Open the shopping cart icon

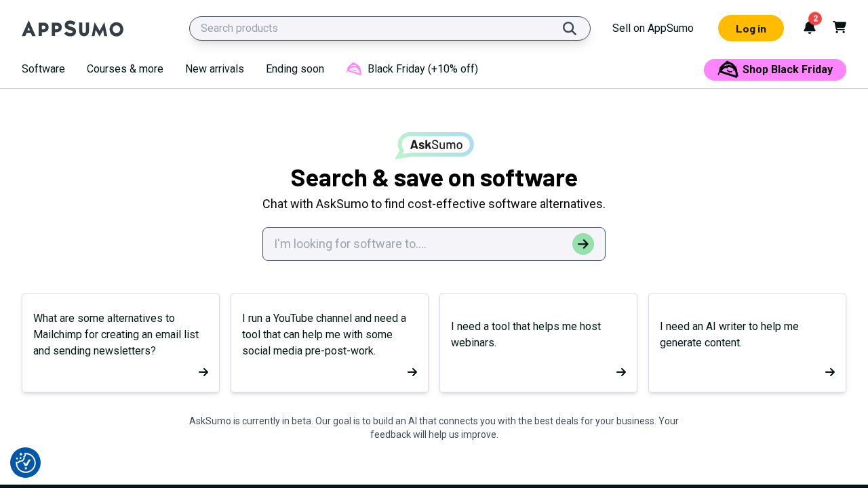(839, 27)
